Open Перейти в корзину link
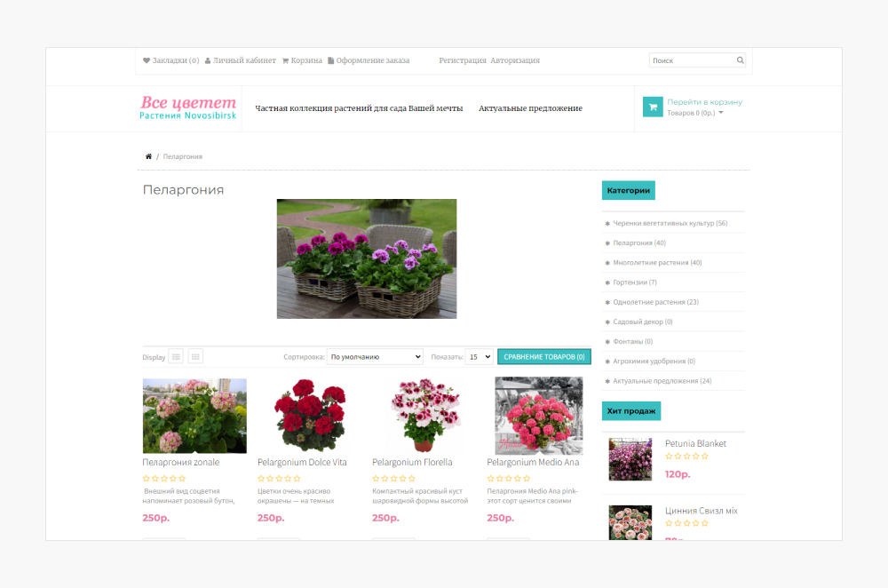The width and height of the screenshot is (888, 588). click(x=704, y=102)
